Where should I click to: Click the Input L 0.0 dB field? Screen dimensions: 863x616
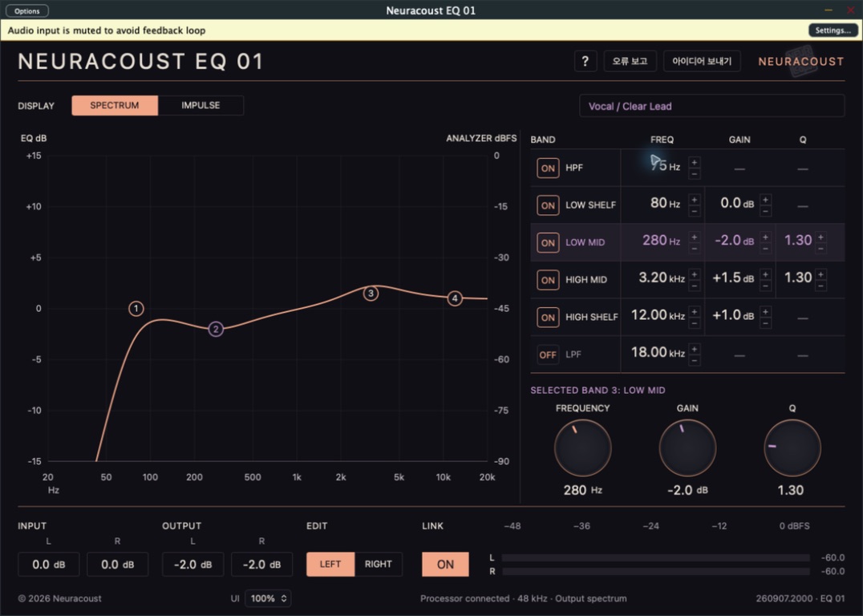48,564
